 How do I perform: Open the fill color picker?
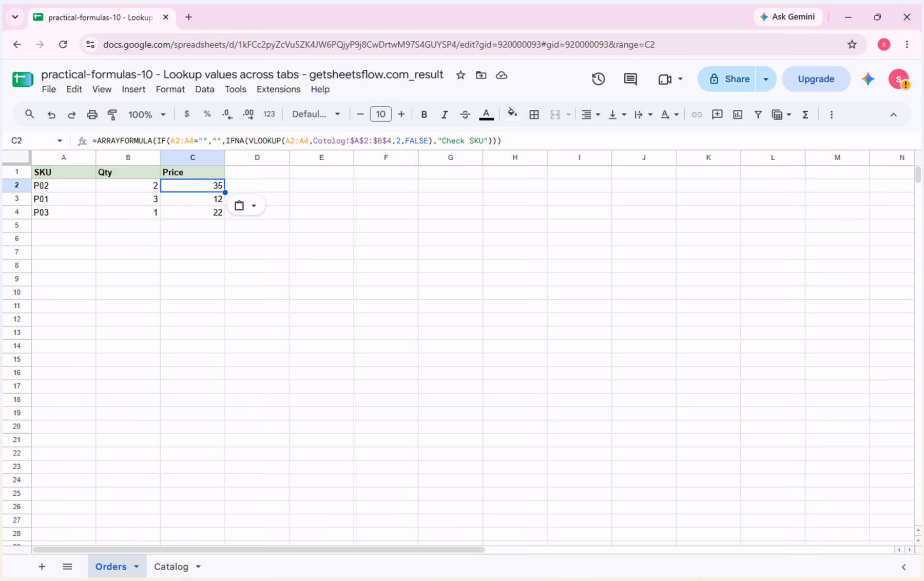coord(512,114)
